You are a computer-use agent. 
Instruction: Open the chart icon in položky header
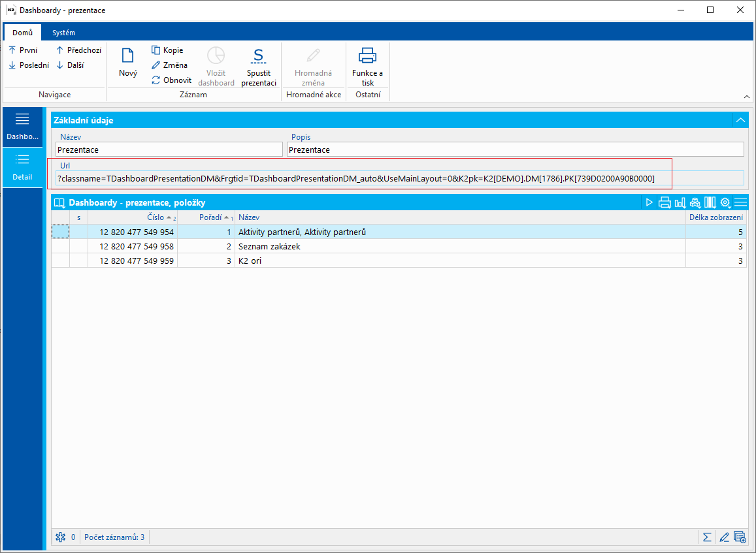click(680, 202)
